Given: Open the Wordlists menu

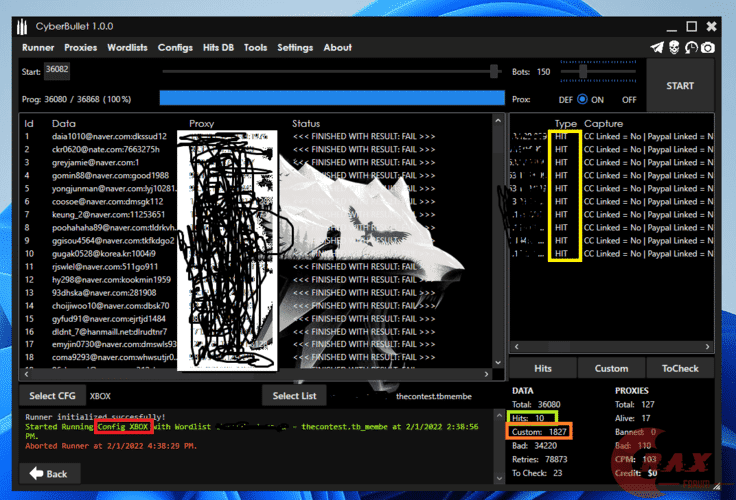Looking at the screenshot, I should (127, 47).
